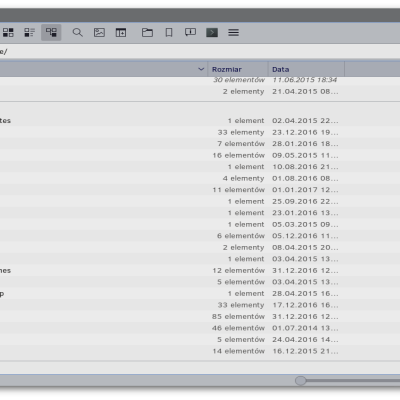Screen dimensions: 400x400
Task: Select date '24.04.2016 14...'
Action: pos(305,339)
